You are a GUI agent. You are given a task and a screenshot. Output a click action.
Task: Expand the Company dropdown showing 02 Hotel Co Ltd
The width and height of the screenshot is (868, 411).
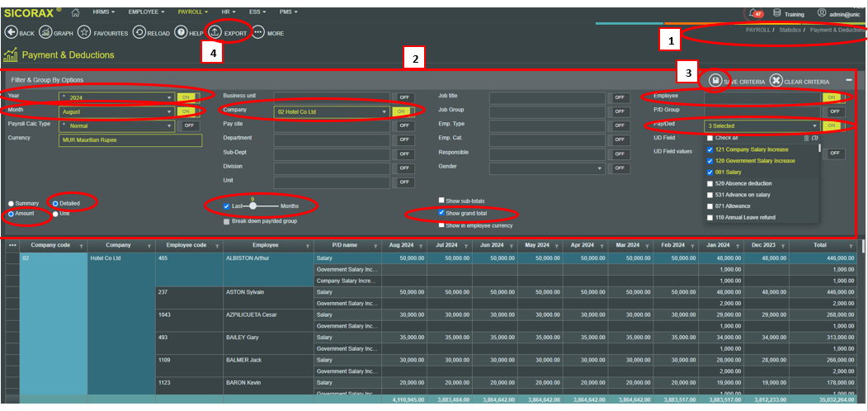coord(384,111)
